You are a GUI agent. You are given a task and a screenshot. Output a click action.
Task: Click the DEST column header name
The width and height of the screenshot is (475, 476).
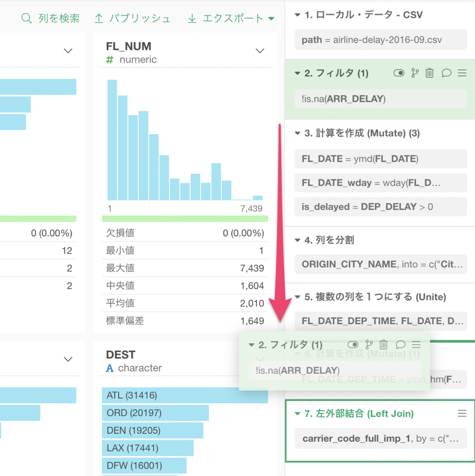[121, 354]
